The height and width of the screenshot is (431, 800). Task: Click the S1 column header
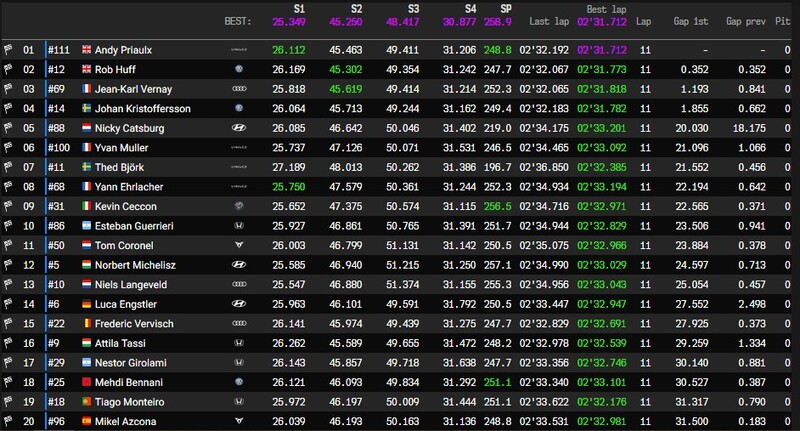coord(299,9)
